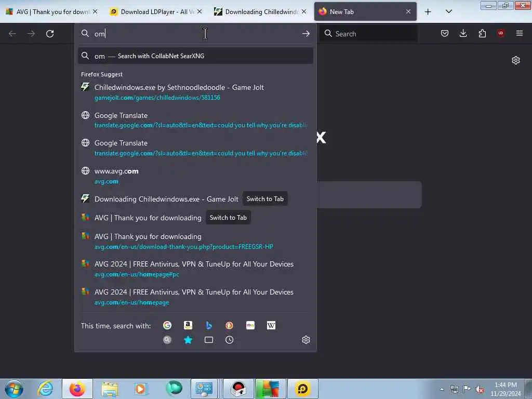The width and height of the screenshot is (532, 399).
Task: Search this time with eBay
Action: [250, 325]
